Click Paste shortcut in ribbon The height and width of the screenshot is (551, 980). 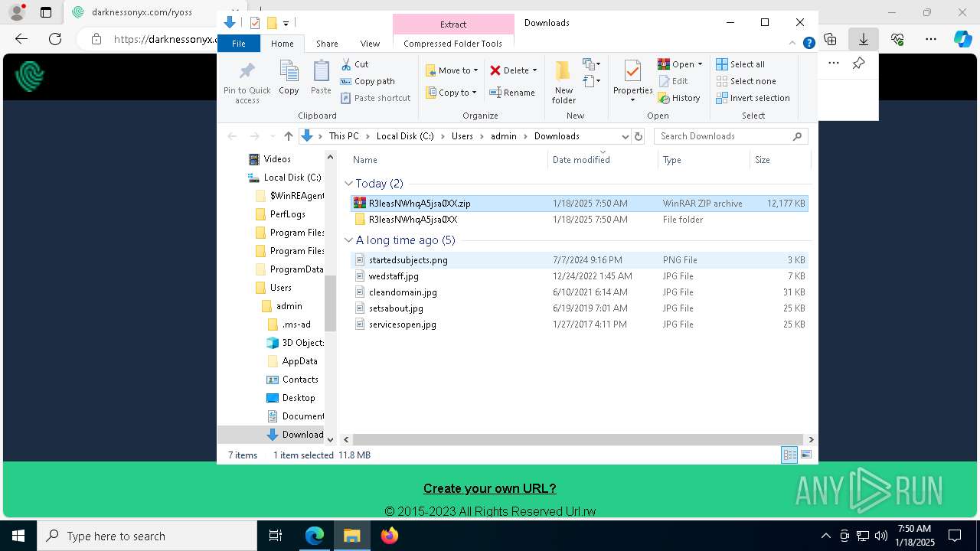click(375, 98)
